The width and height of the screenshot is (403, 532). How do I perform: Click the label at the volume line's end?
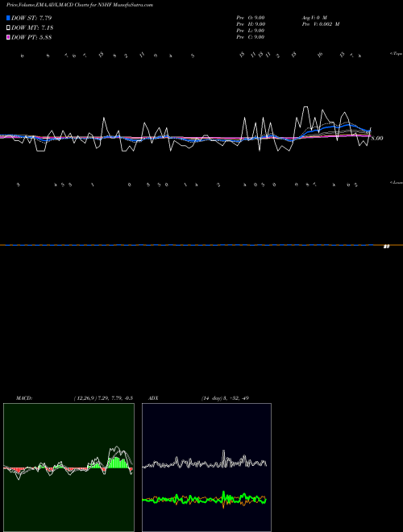point(386,247)
